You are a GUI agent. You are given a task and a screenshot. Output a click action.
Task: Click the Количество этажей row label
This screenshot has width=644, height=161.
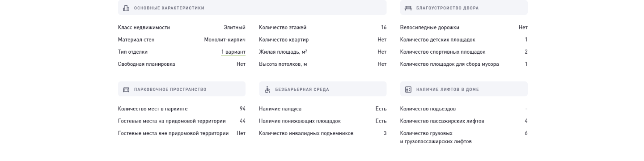click(283, 27)
